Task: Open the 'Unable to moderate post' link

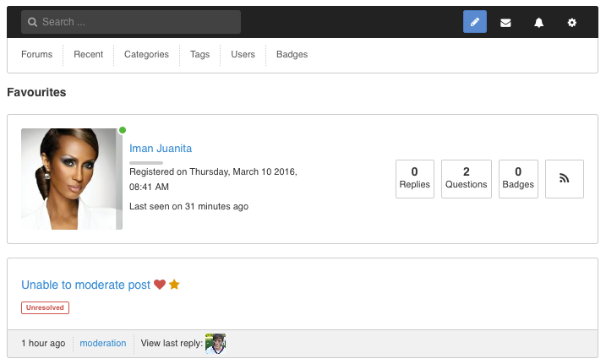Action: pos(86,285)
